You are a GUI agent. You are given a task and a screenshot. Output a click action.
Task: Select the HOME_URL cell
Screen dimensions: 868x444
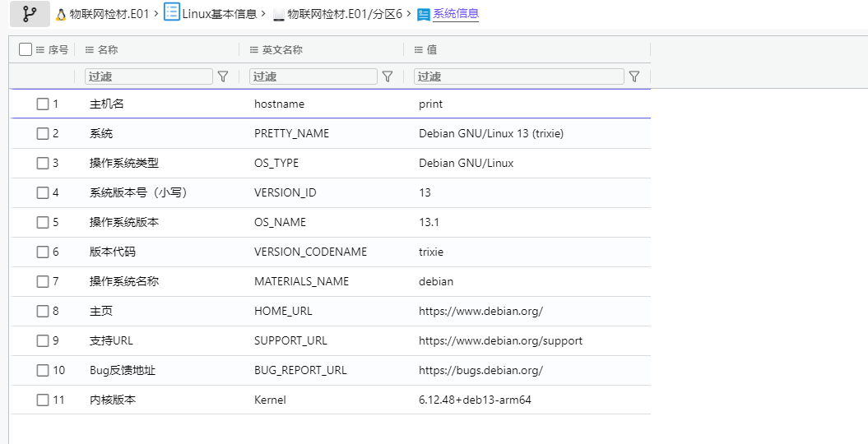(283, 312)
